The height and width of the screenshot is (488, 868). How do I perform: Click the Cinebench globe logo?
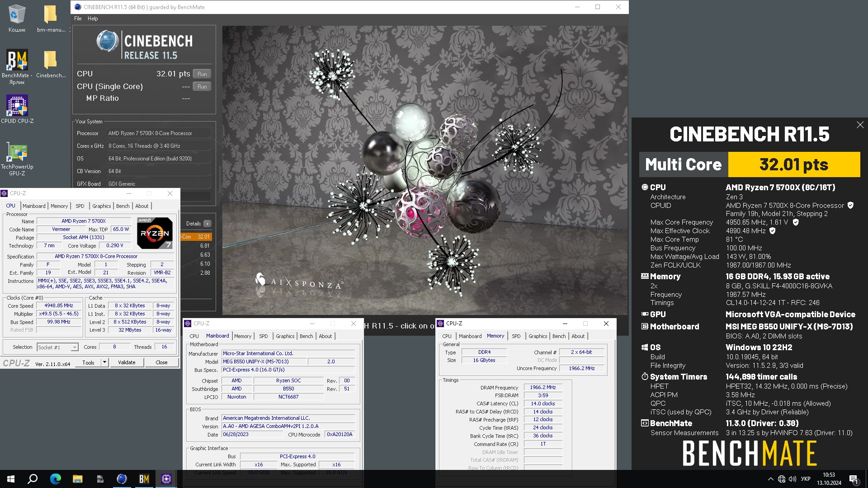point(108,41)
